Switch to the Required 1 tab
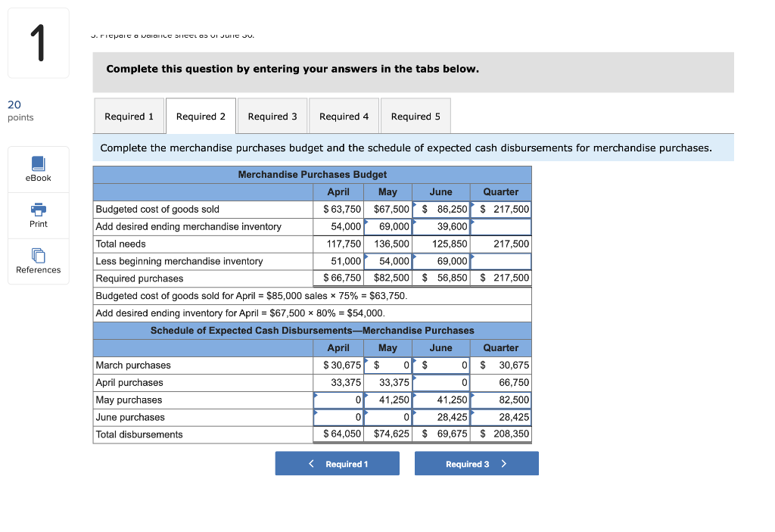 click(129, 116)
